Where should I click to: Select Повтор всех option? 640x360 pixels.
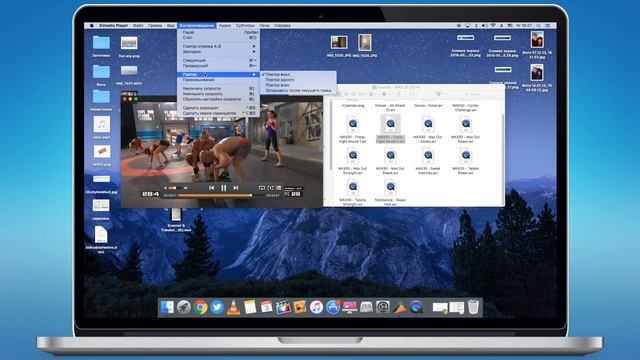point(298,85)
